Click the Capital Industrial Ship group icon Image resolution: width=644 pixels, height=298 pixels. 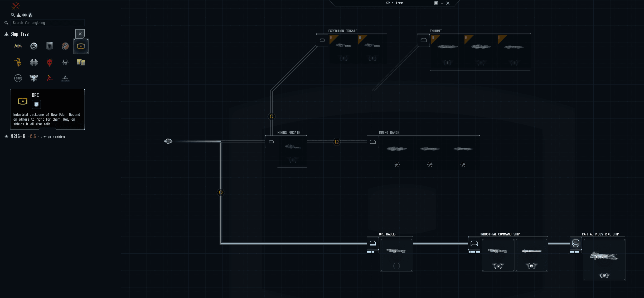(576, 243)
